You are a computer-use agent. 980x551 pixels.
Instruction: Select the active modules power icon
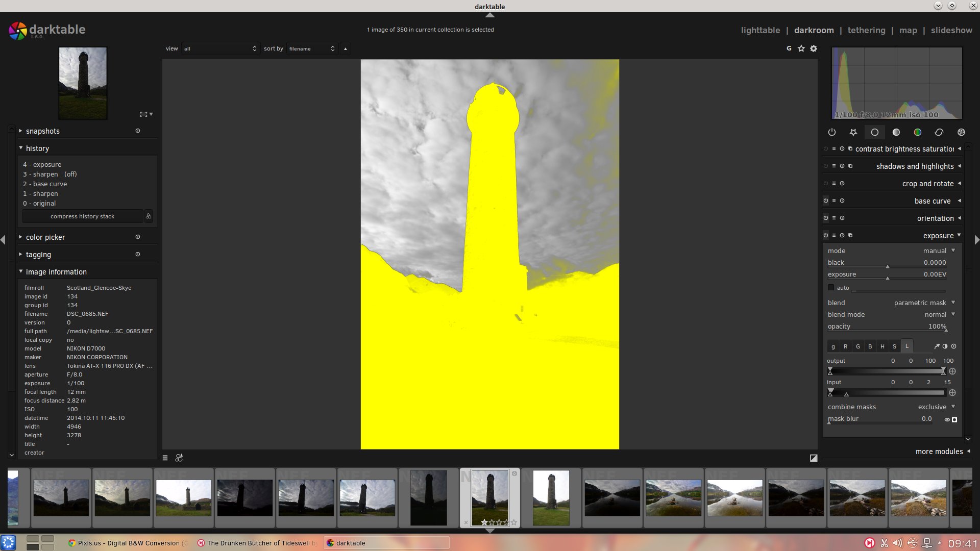pos(832,132)
